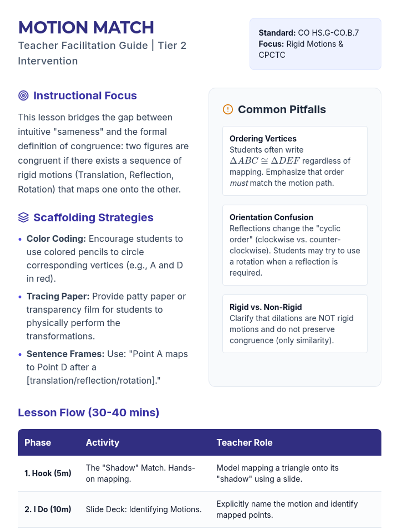
Task: Click the Color Coding bullet item
Action: point(105,258)
